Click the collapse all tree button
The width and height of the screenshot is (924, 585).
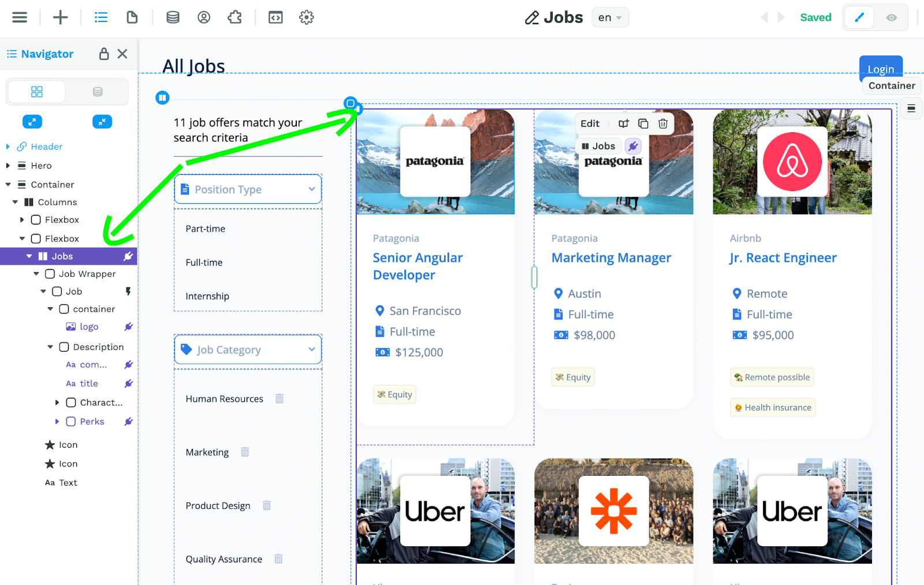tap(102, 122)
